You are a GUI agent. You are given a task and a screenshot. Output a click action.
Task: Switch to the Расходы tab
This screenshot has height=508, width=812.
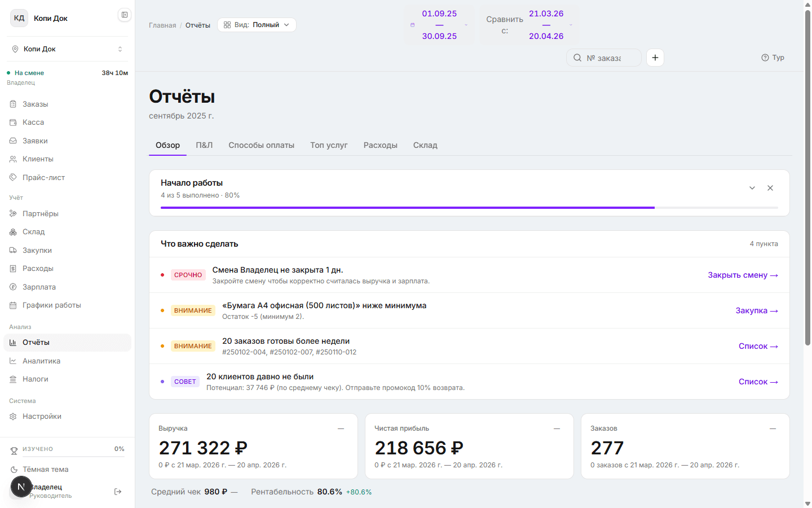381,145
